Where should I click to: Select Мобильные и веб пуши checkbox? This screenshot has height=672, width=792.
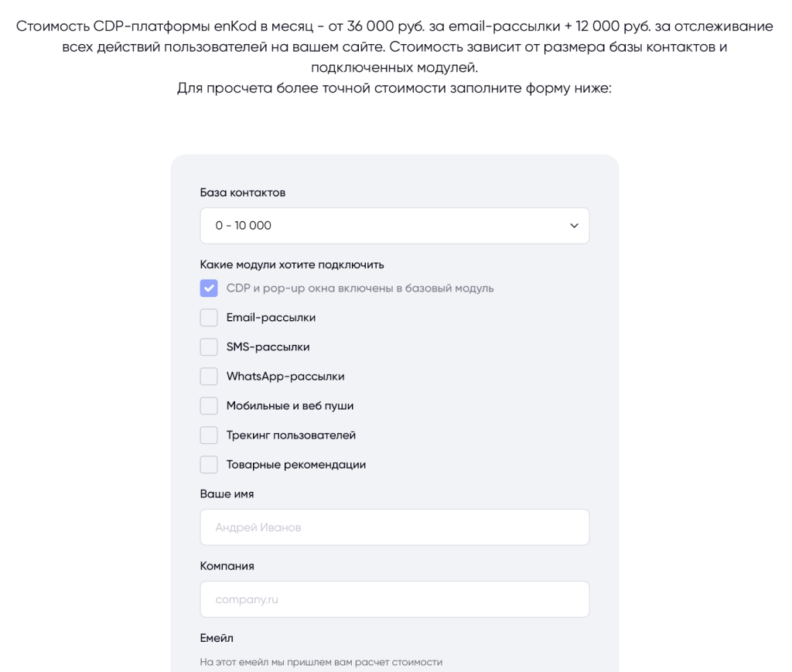coord(209,406)
